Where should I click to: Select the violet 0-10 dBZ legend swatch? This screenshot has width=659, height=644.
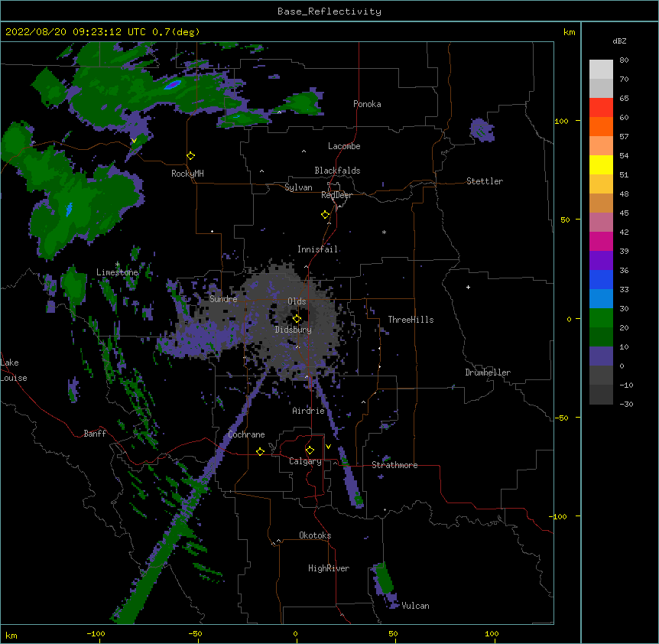pyautogui.click(x=601, y=356)
